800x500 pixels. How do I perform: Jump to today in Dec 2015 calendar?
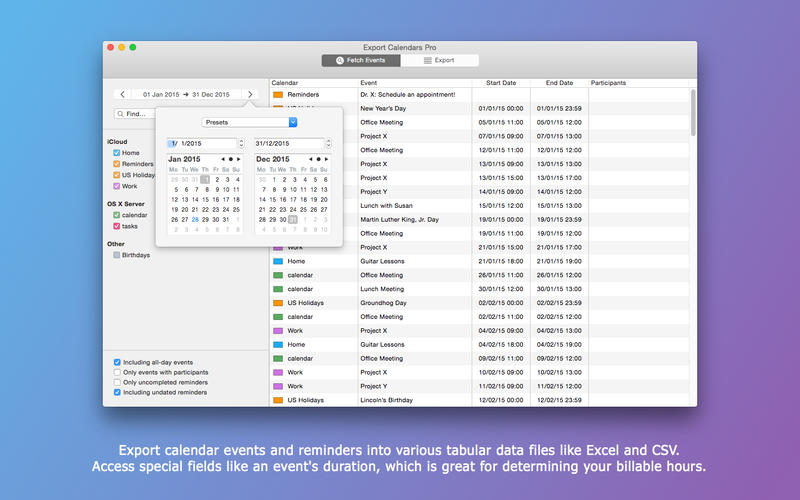click(x=318, y=159)
